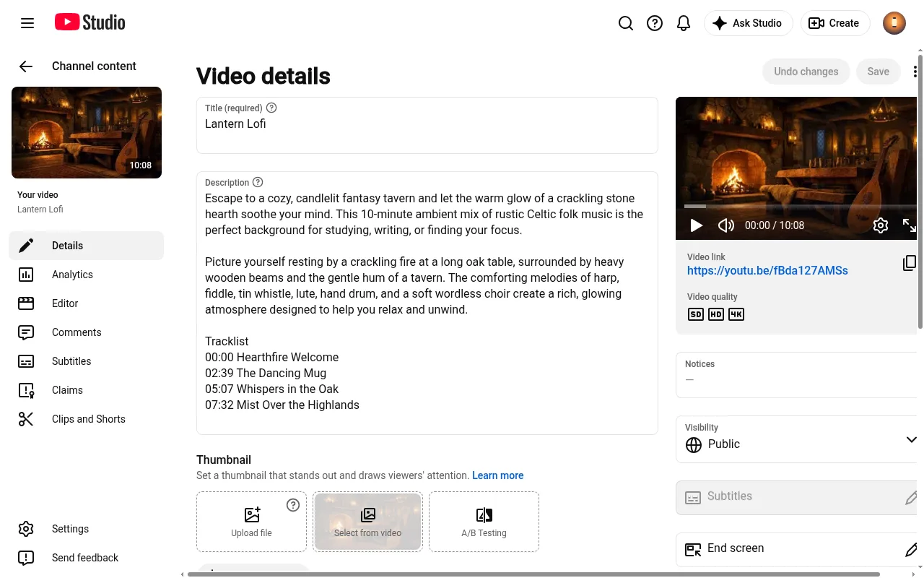This screenshot has height=578, width=924.
Task: Click the description help question icon
Action: (x=258, y=182)
